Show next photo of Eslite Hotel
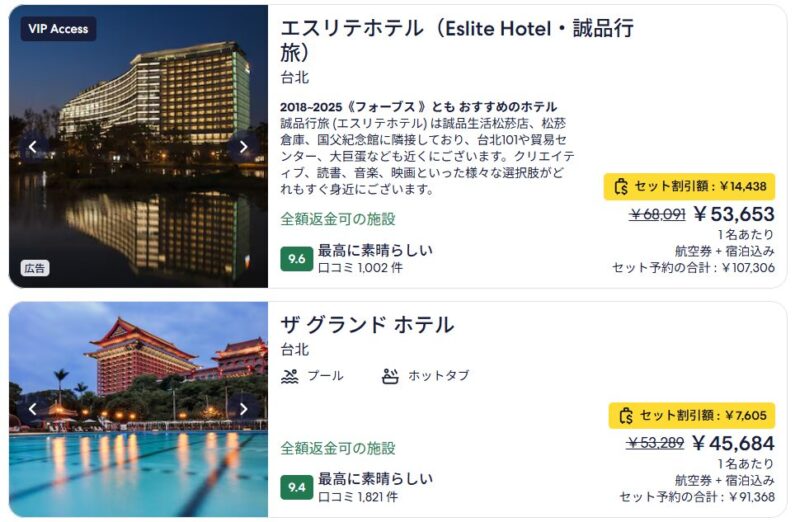This screenshot has width=800, height=522. (243, 147)
